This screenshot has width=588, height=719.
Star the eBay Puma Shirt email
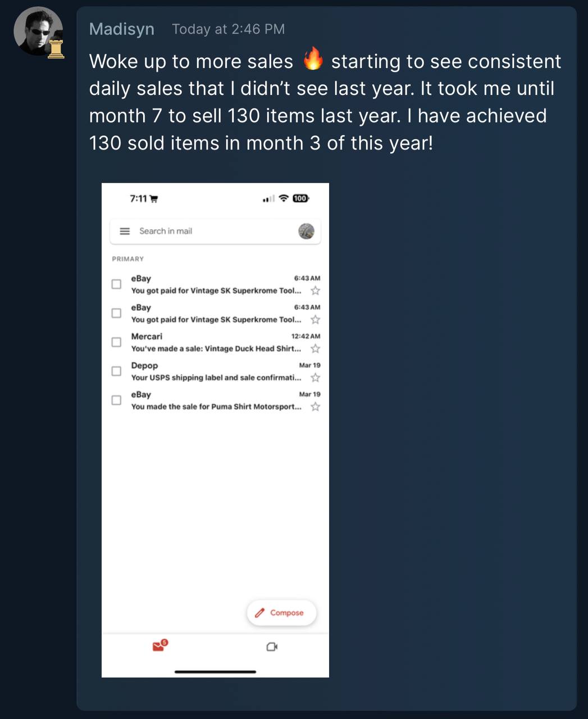pyautogui.click(x=316, y=407)
